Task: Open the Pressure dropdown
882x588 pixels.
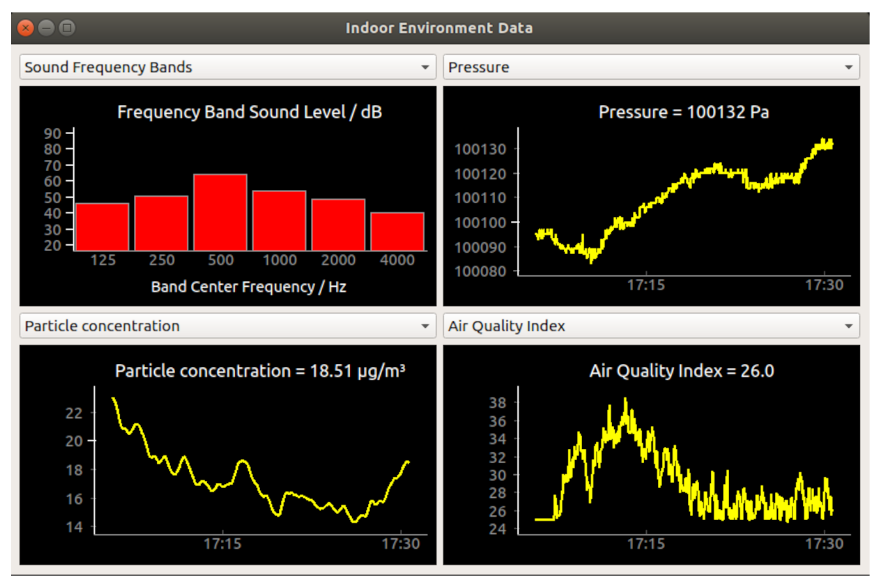Action: pos(651,67)
